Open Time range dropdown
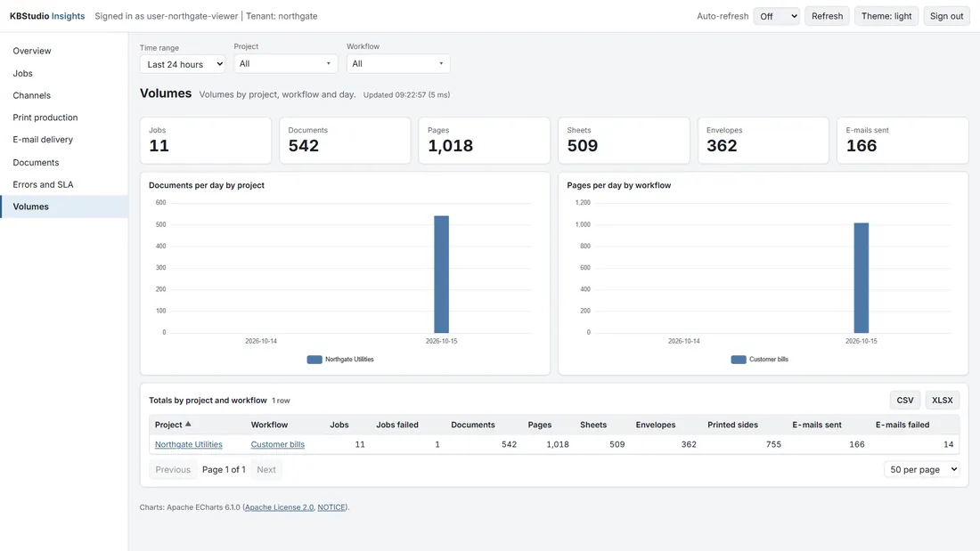The height and width of the screenshot is (551, 980). click(x=183, y=64)
